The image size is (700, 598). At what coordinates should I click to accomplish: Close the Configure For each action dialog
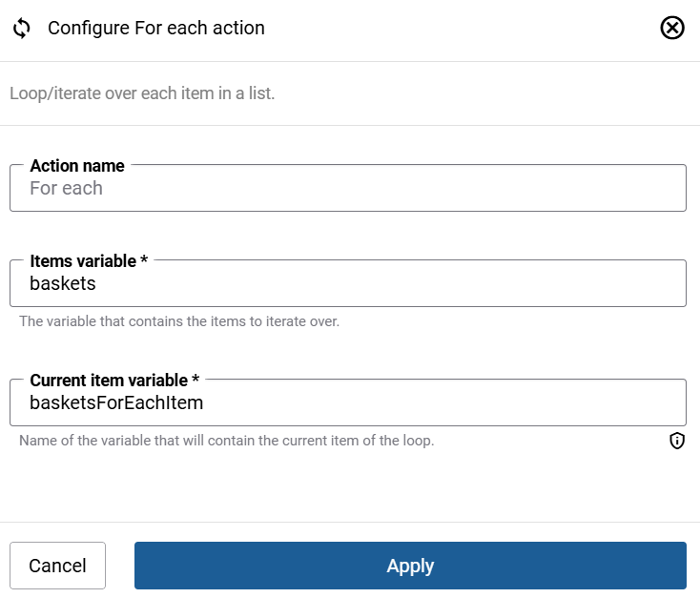672,29
